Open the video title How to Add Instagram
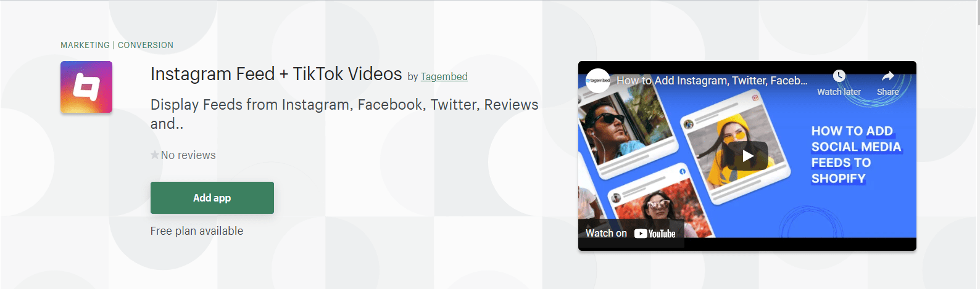 (712, 80)
